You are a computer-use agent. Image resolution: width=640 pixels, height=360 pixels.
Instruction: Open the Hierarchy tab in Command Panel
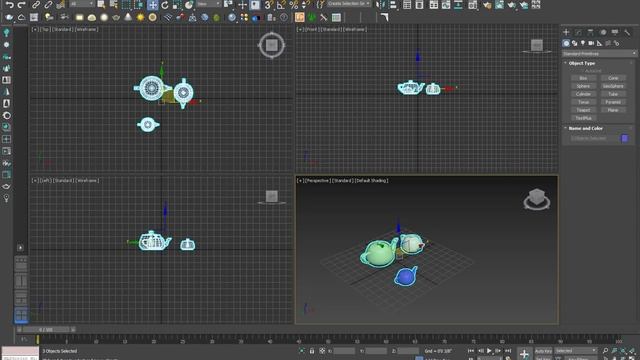click(x=590, y=32)
